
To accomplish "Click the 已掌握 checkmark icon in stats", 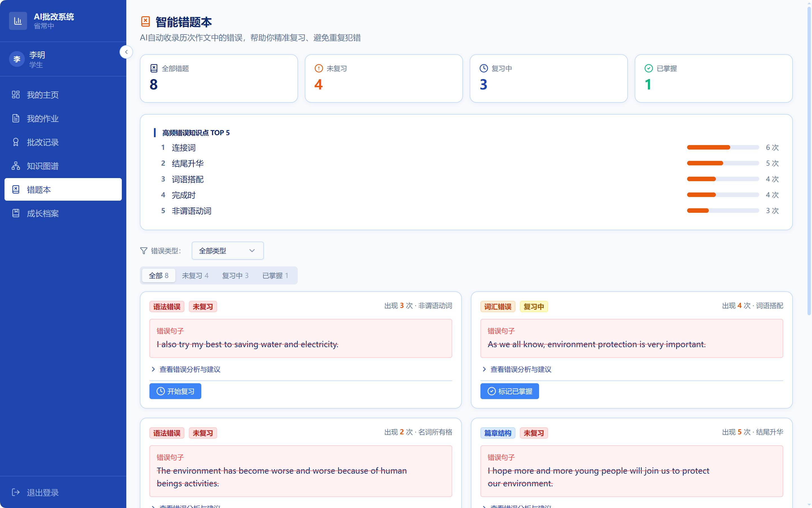I will click(648, 68).
